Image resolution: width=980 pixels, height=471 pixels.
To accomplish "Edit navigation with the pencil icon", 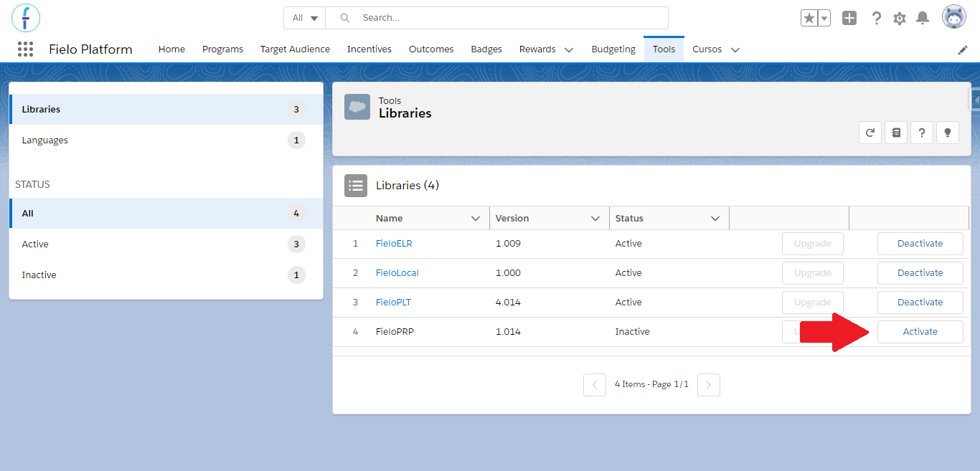I will tap(963, 50).
